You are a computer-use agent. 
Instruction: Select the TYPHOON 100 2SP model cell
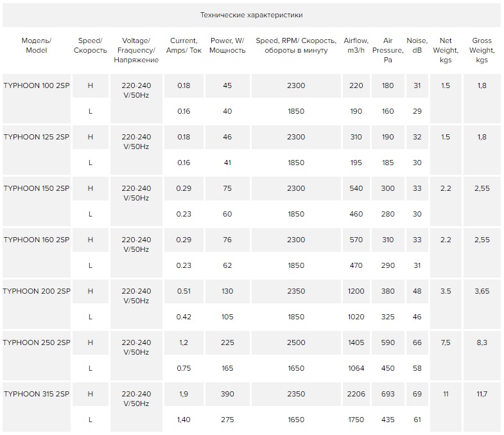click(37, 85)
